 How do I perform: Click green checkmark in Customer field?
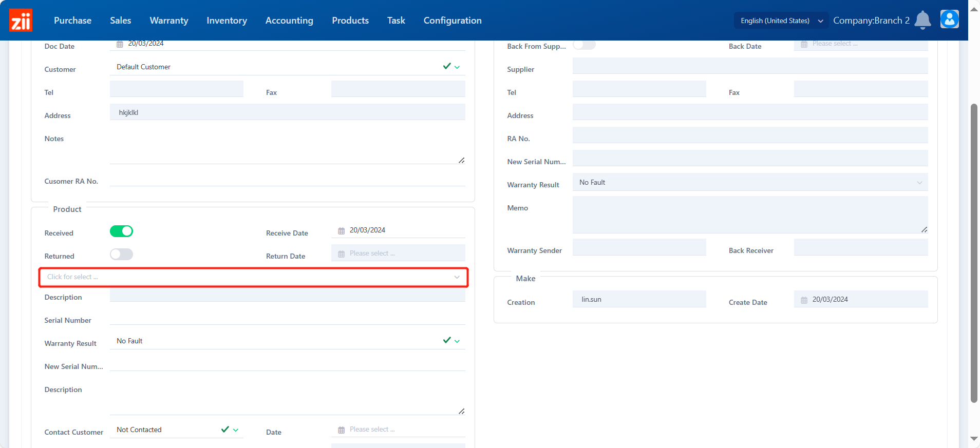click(447, 66)
